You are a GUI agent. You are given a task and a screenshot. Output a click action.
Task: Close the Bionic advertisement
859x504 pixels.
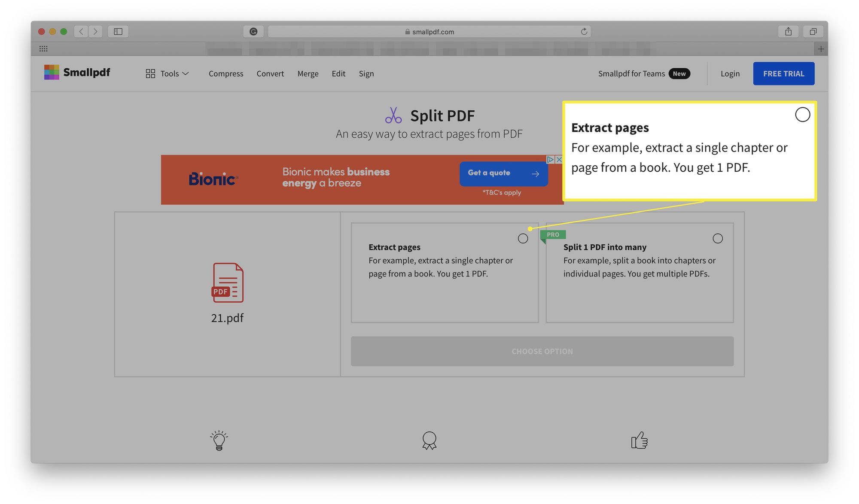pos(559,159)
